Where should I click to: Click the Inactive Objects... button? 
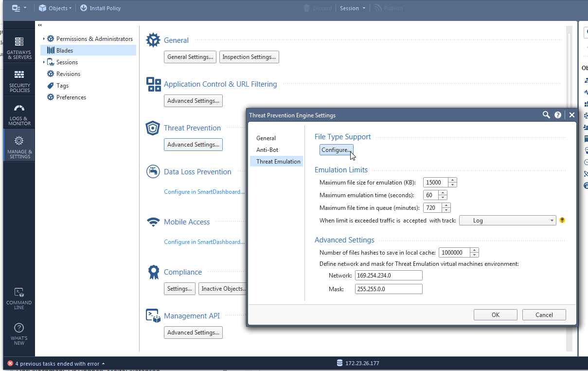pyautogui.click(x=223, y=289)
